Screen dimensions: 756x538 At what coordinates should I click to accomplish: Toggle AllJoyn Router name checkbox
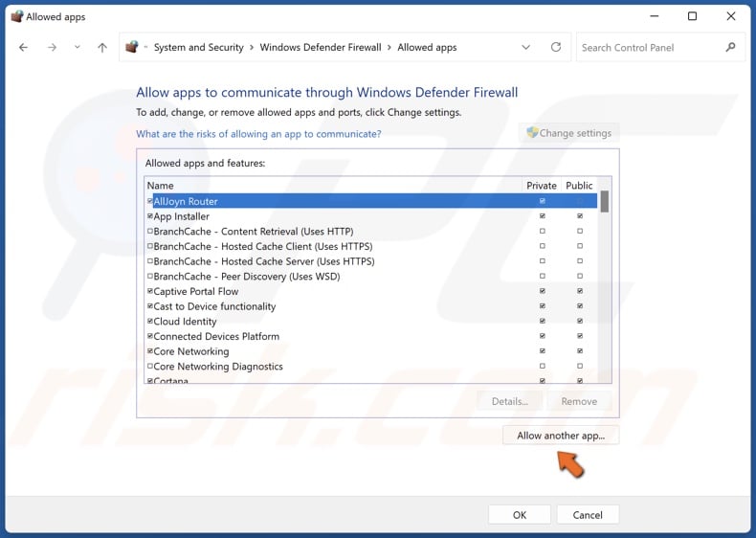(150, 201)
